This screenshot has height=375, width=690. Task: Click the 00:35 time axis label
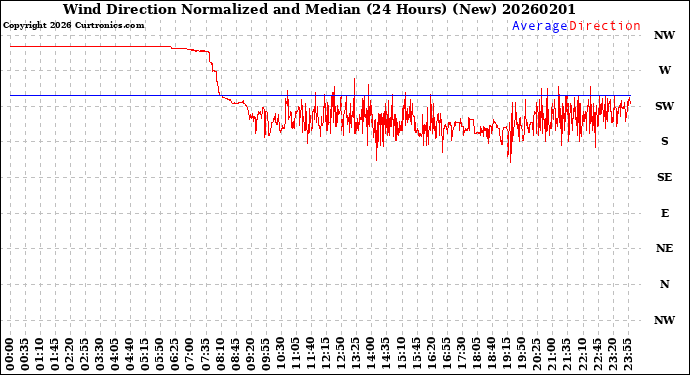[25, 355]
